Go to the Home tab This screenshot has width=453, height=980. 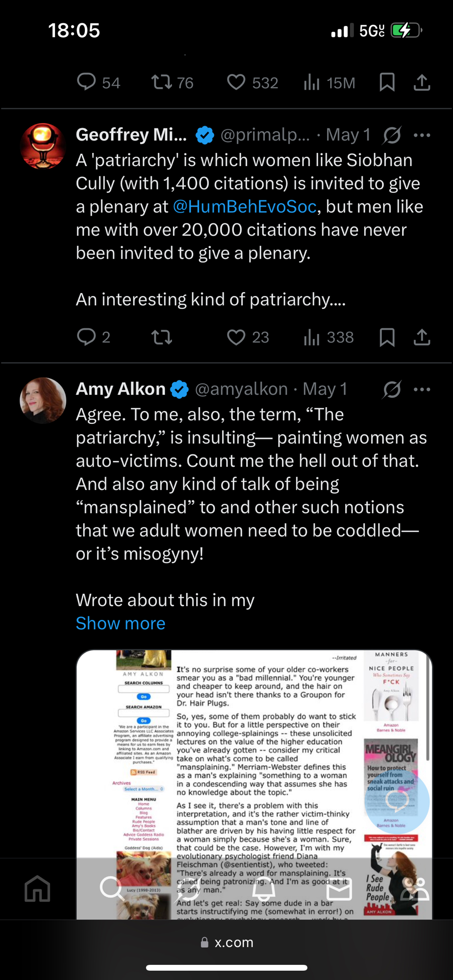(38, 888)
